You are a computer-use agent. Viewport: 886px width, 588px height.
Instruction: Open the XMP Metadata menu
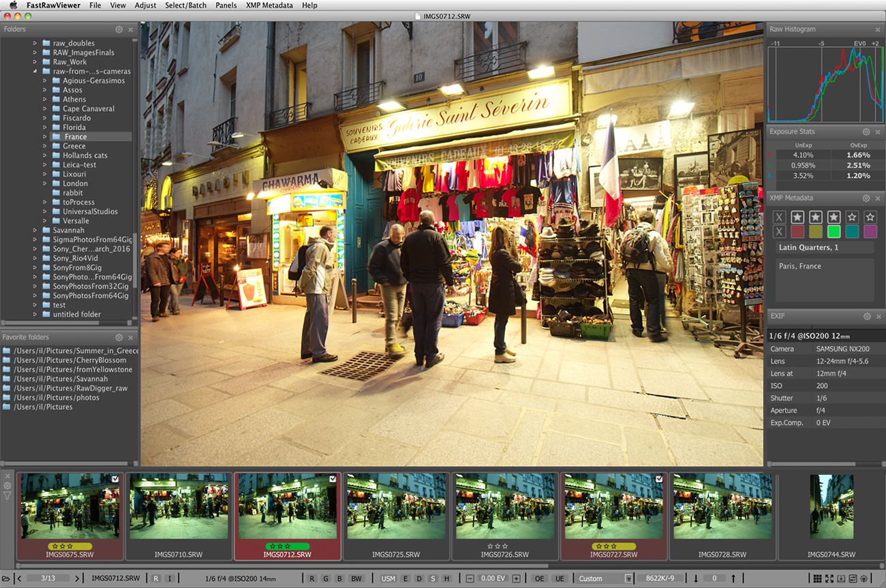coord(269,5)
